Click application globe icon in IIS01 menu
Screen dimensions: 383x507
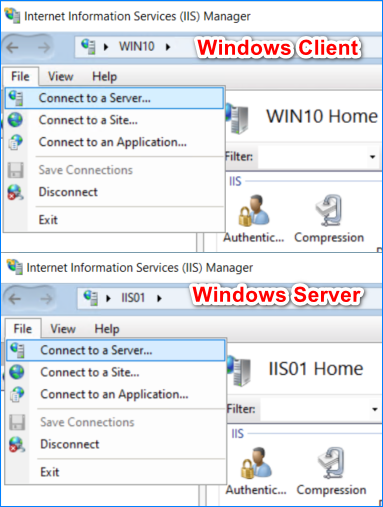coord(17,395)
